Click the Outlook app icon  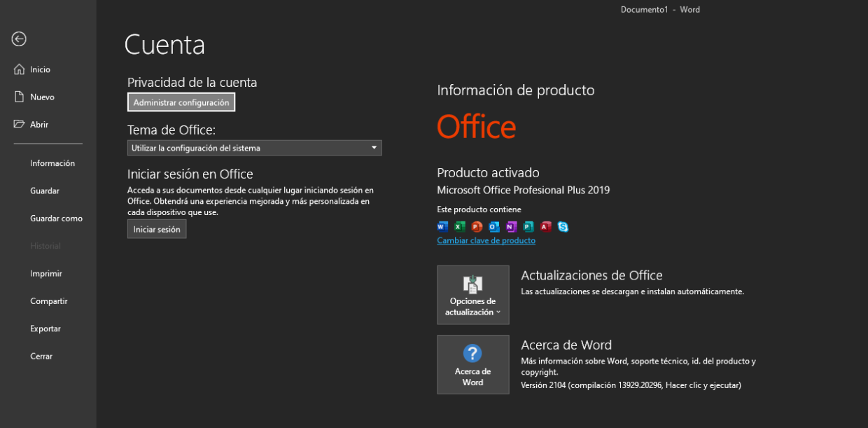click(494, 226)
